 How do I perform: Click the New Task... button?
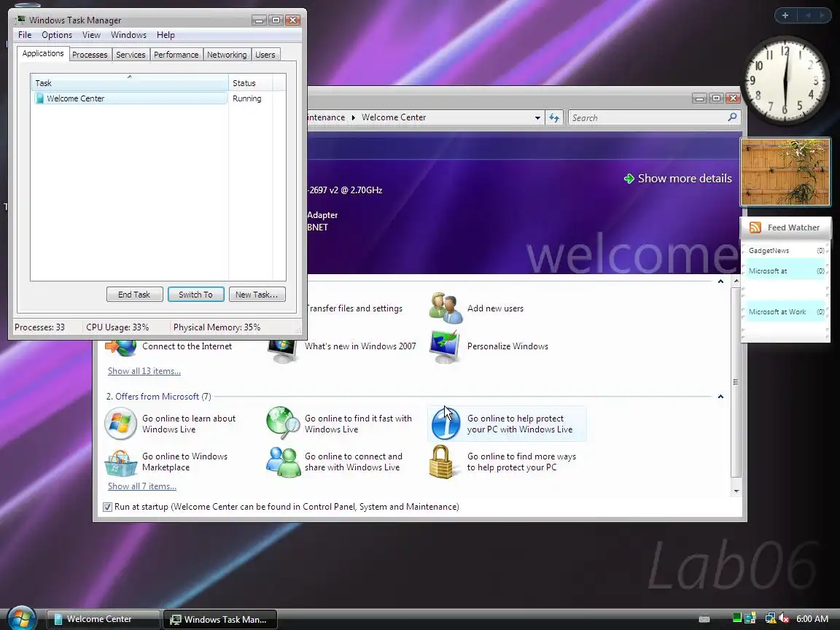[257, 295]
